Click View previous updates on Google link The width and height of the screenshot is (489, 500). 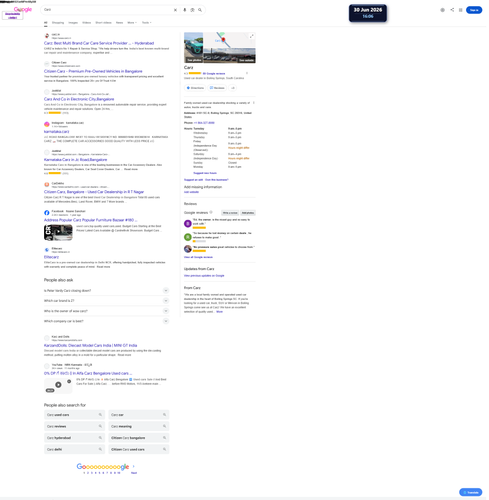pos(204,276)
